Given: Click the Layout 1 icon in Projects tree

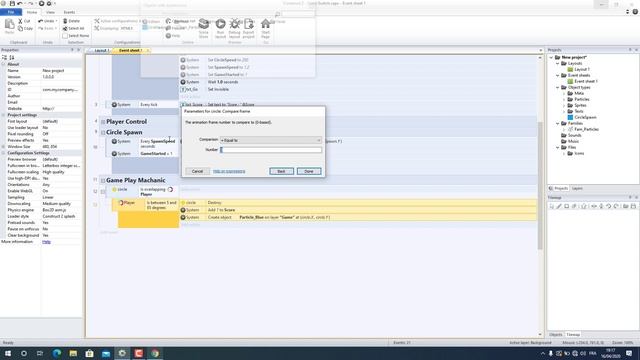Looking at the screenshot, I should 570,69.
